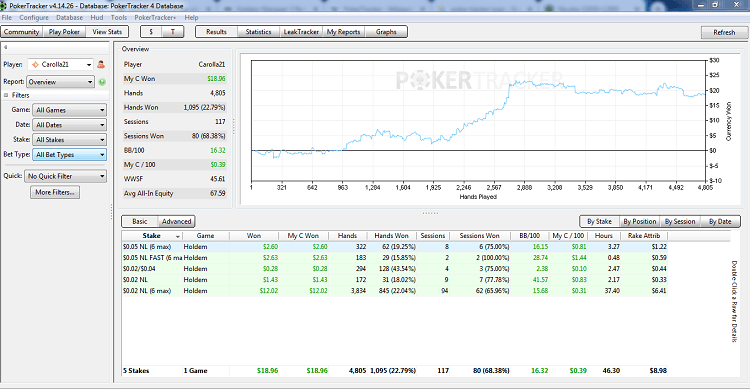Click the PokerTracker app icon in title bar
The image size is (750, 389).
click(x=4, y=5)
